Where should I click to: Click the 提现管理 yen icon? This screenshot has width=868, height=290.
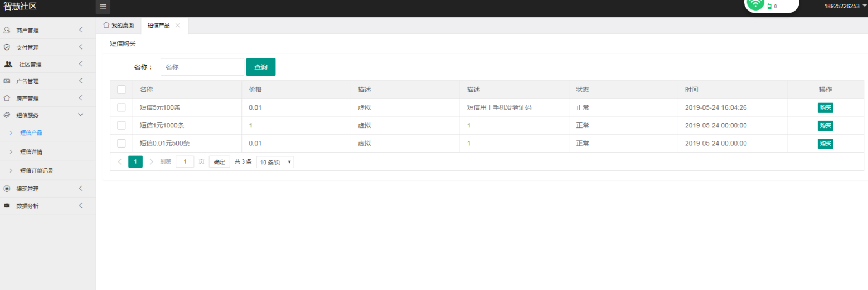point(7,189)
